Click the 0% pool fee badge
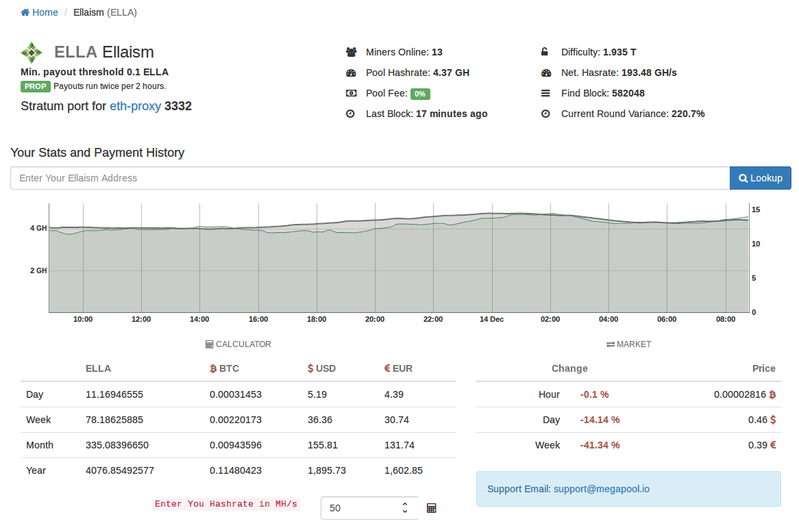 pyautogui.click(x=420, y=94)
